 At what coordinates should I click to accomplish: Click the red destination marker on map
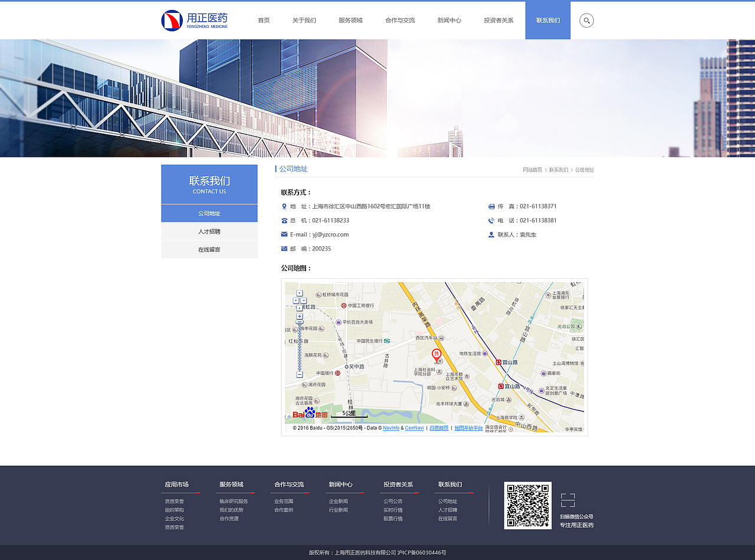[x=437, y=355]
